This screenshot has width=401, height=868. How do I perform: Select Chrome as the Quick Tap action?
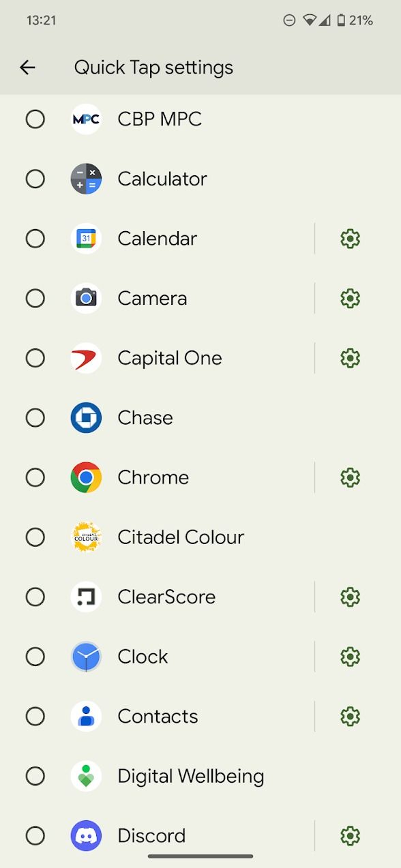[x=35, y=477]
